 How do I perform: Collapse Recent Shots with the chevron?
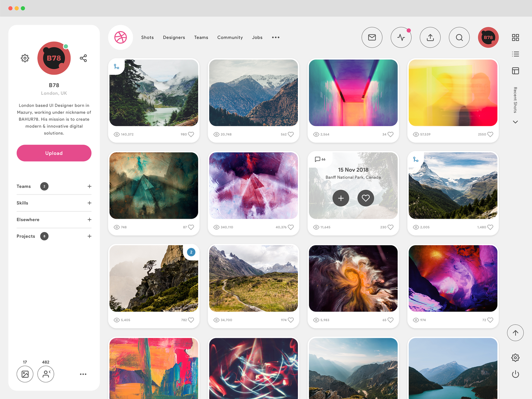(515, 122)
